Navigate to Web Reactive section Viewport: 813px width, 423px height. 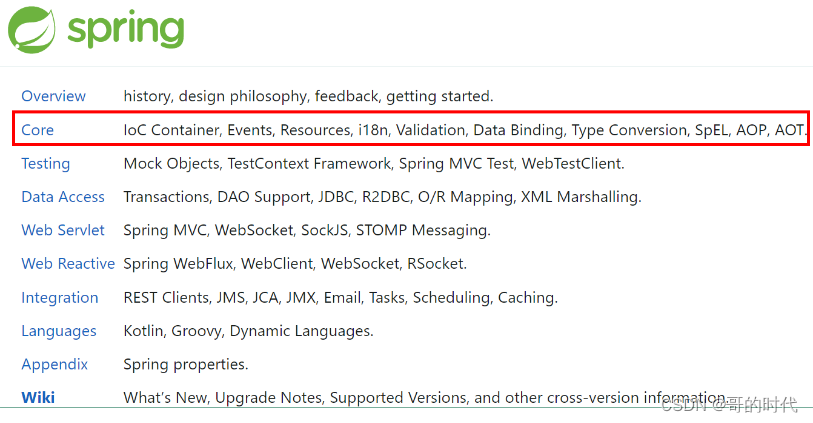[68, 264]
